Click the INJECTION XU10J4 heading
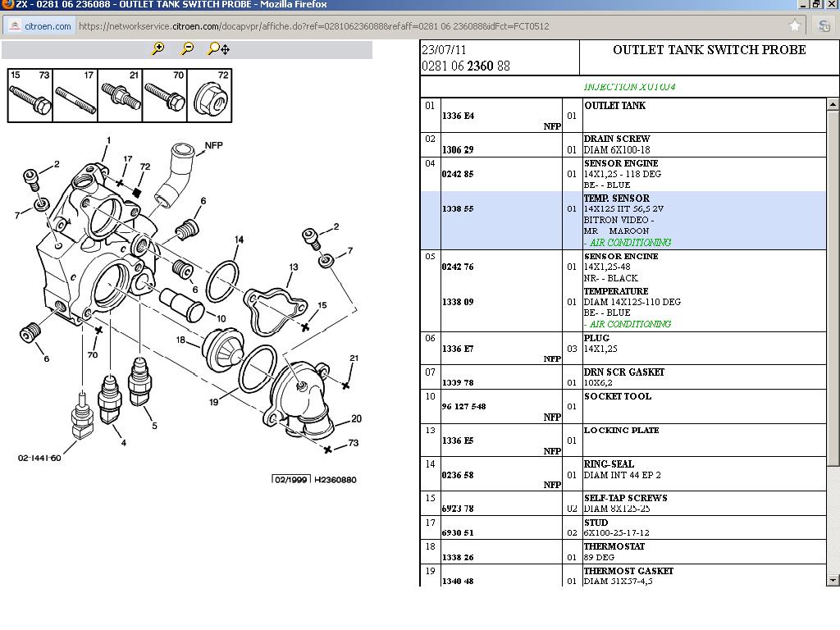 click(x=629, y=87)
